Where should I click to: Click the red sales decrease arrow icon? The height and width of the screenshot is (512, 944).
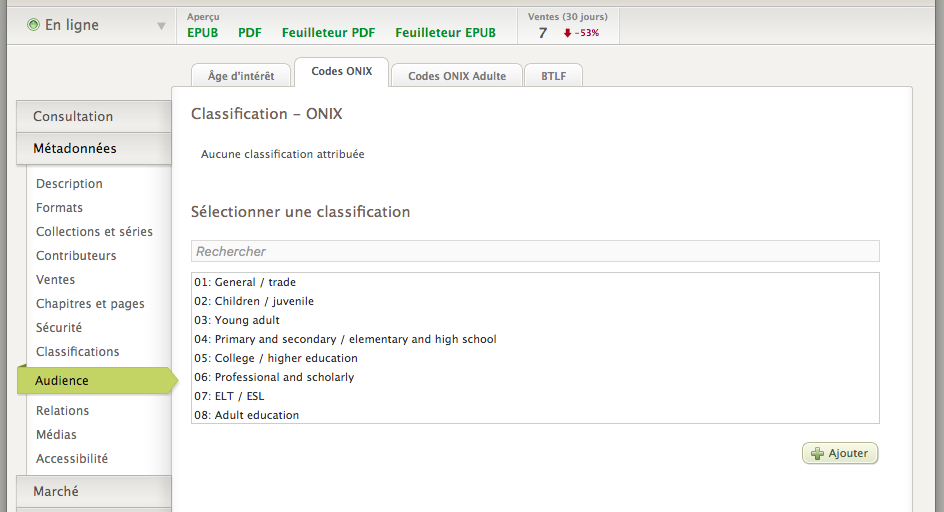(567, 33)
